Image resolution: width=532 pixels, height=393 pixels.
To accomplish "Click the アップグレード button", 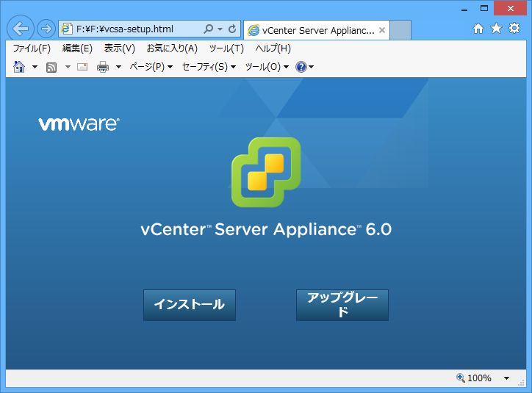I will (x=342, y=305).
